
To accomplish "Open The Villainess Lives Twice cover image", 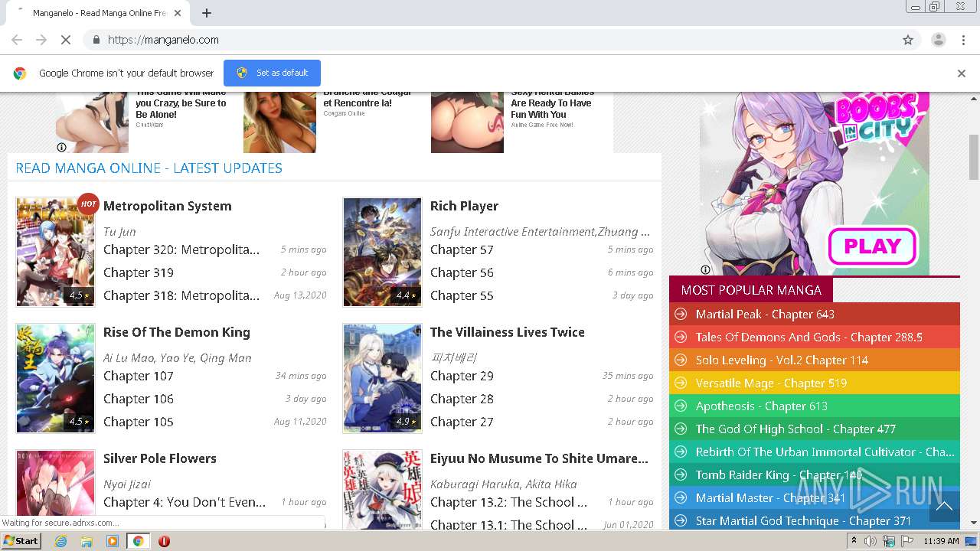I will [382, 378].
